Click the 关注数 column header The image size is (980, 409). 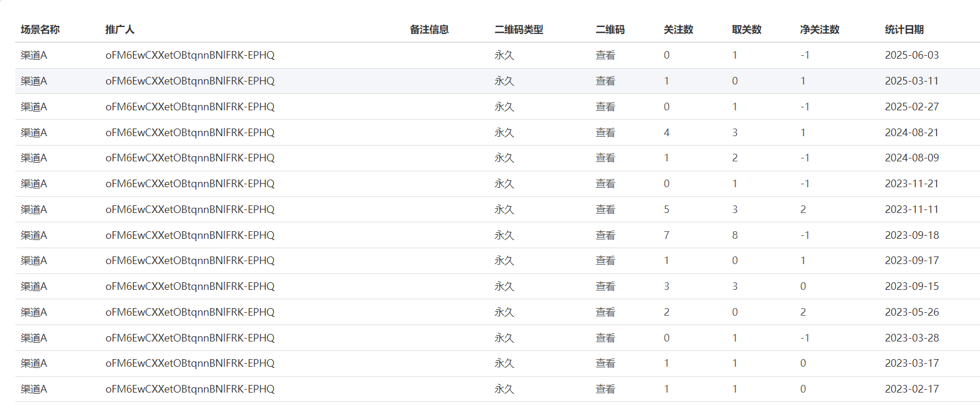point(678,29)
